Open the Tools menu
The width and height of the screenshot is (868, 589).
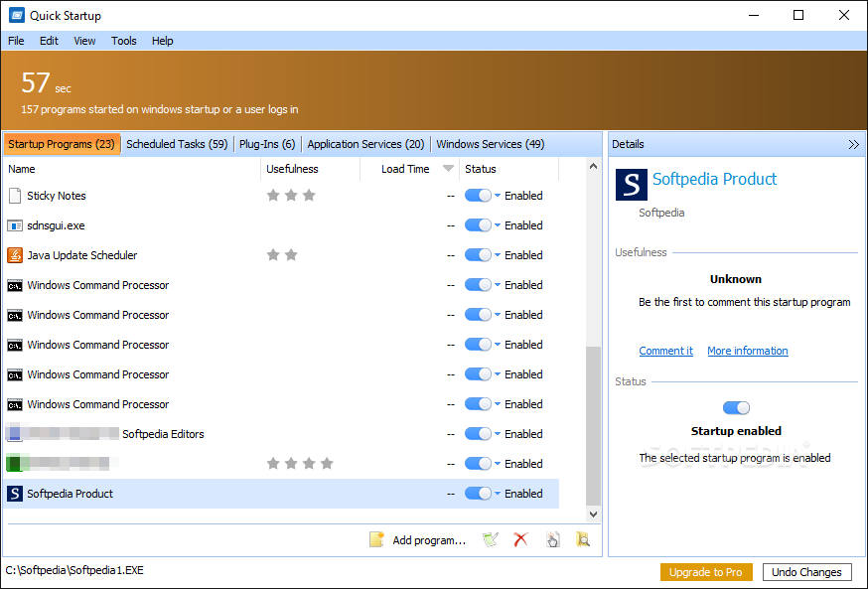click(x=123, y=41)
